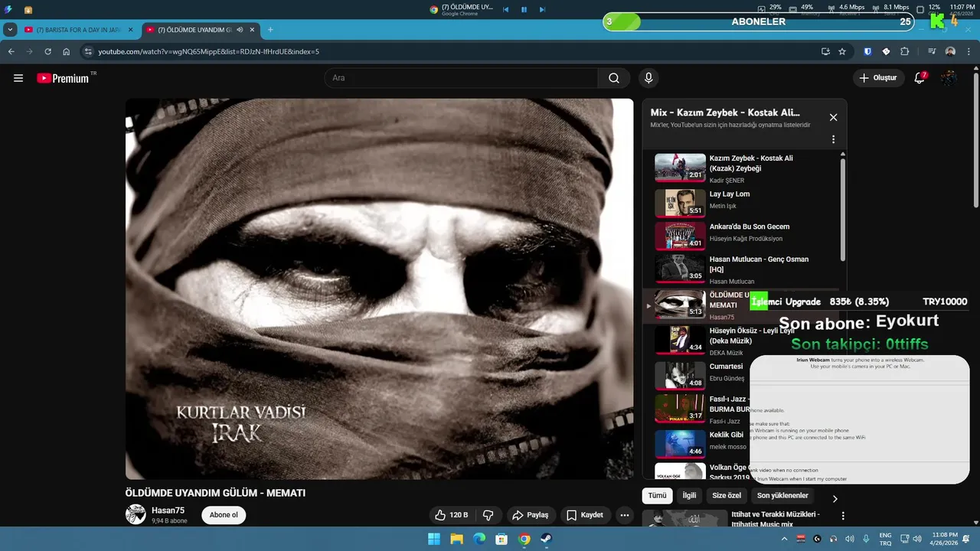Viewport: 980px width, 551px height.
Task: Open more actions menu under the video
Action: click(625, 515)
